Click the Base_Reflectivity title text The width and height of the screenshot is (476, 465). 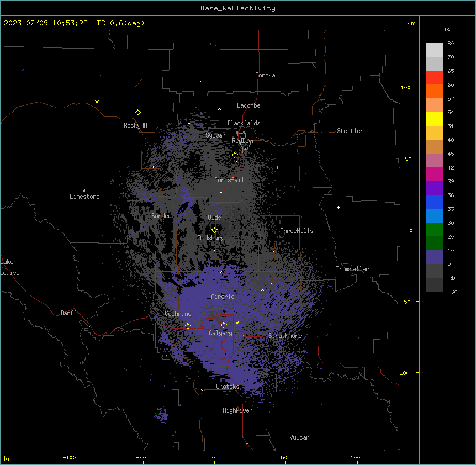[x=238, y=8]
